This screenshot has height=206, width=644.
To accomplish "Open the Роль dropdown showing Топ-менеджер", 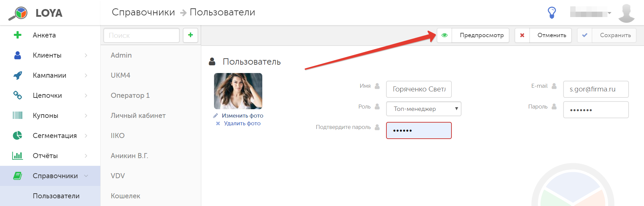I will tap(424, 109).
